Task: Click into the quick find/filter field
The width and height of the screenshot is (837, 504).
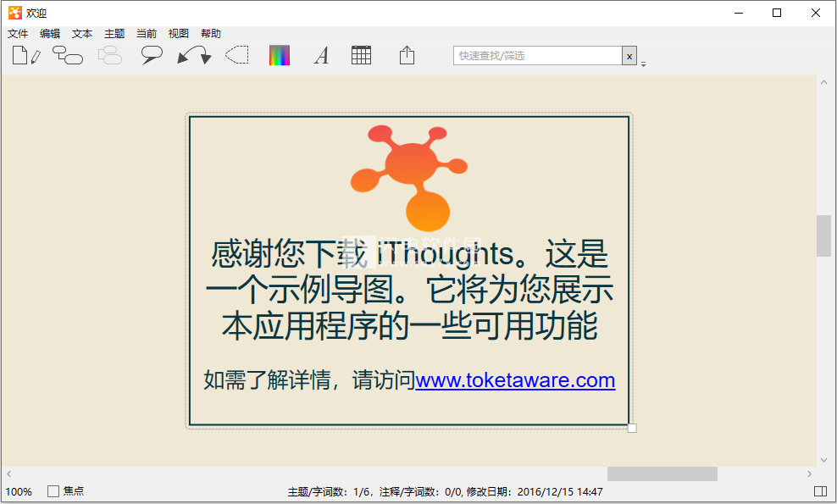Action: pyautogui.click(x=538, y=56)
